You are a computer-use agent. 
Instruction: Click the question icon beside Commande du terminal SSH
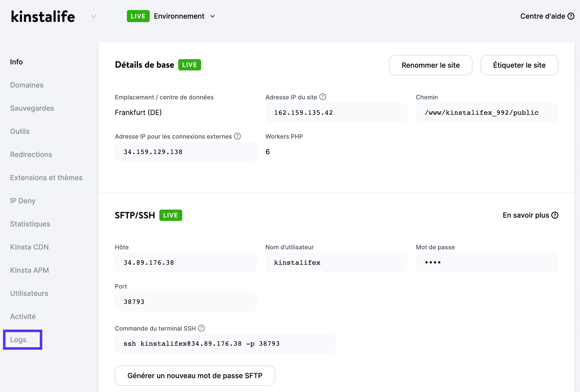click(x=201, y=328)
